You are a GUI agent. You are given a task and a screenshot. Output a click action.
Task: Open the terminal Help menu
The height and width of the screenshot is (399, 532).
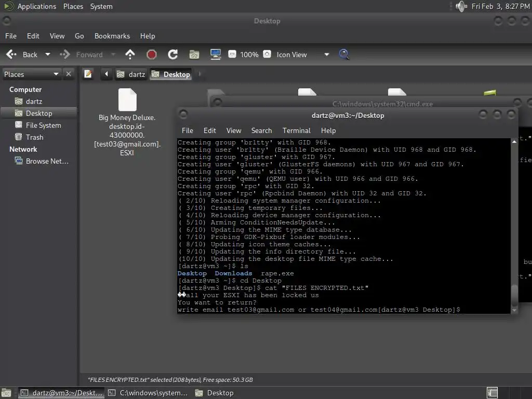coord(328,130)
